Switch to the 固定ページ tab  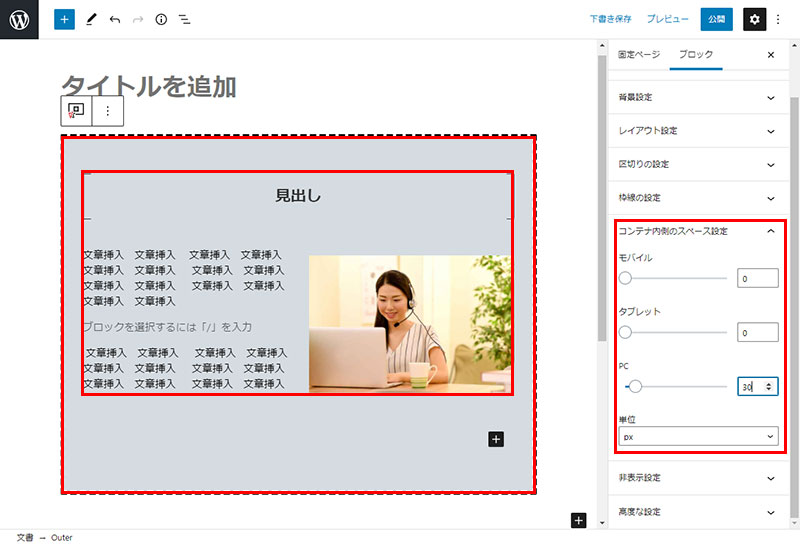tap(639, 54)
